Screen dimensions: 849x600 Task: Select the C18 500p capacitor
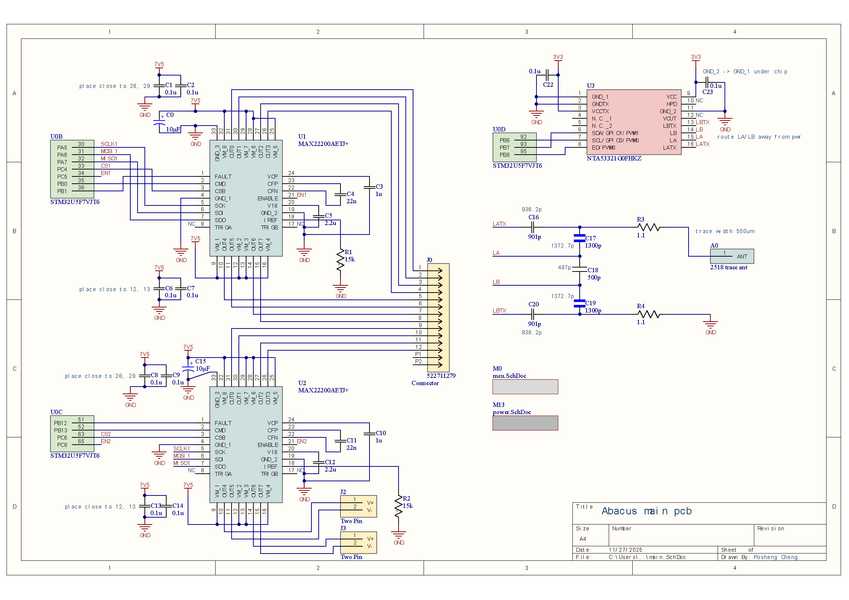tap(579, 268)
